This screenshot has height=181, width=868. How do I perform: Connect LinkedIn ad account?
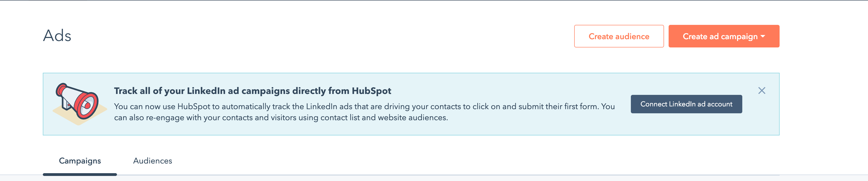click(686, 104)
